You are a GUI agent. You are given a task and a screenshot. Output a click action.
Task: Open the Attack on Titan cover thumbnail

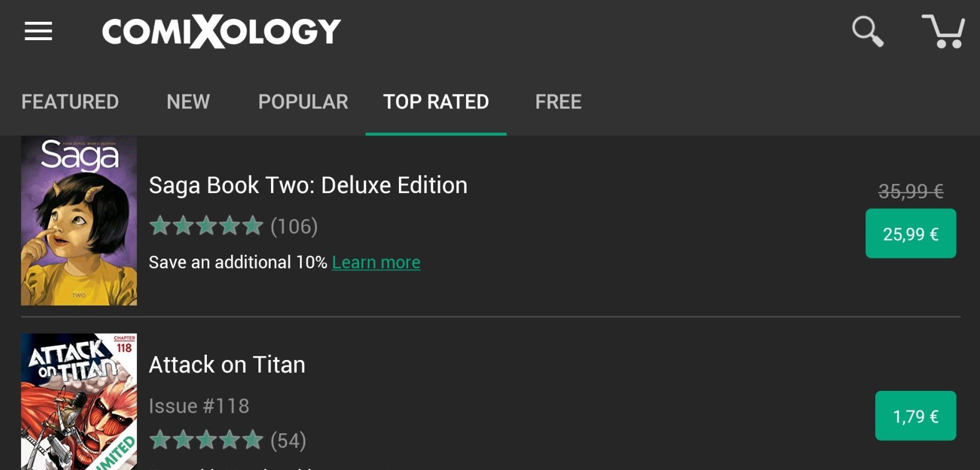[79, 402]
